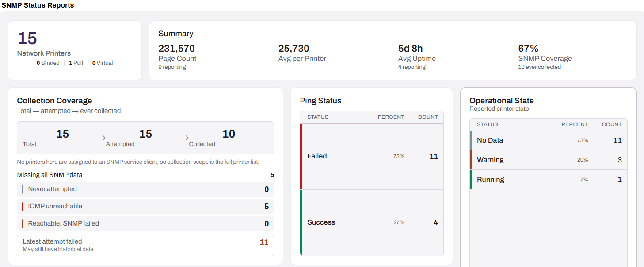The image size is (644, 267).
Task: Sort Ping Status by PERCENT column
Action: coord(391,117)
